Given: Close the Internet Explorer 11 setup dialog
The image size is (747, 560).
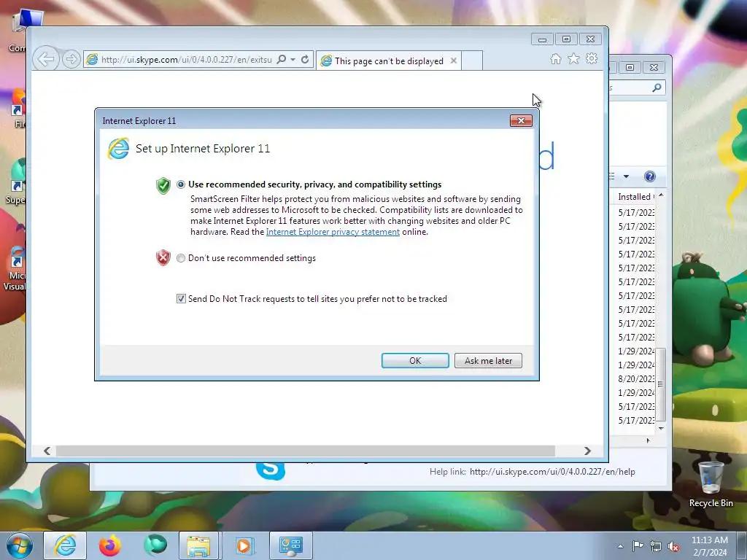Looking at the screenshot, I should click(521, 121).
